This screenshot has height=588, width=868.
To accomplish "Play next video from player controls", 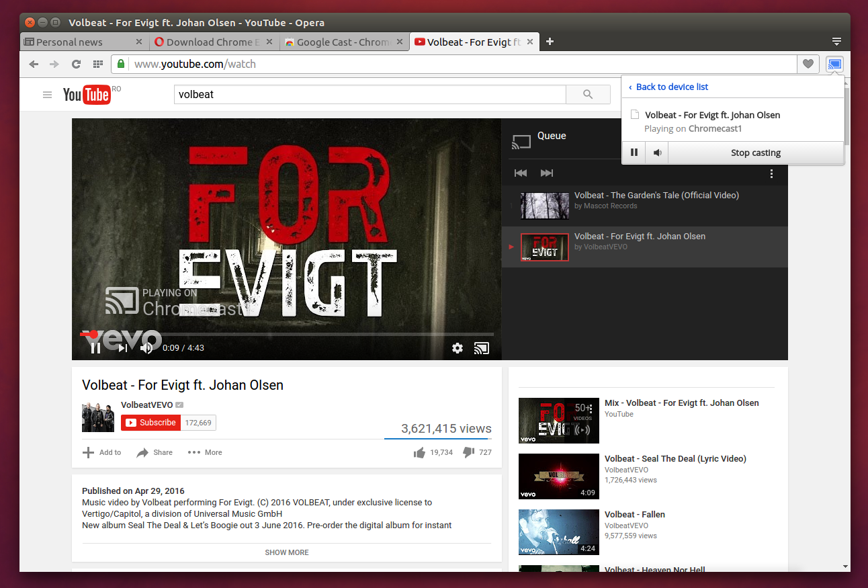I will click(x=122, y=348).
